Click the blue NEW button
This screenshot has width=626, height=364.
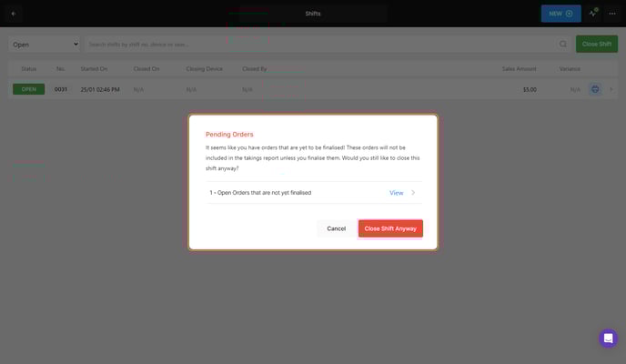pos(560,14)
